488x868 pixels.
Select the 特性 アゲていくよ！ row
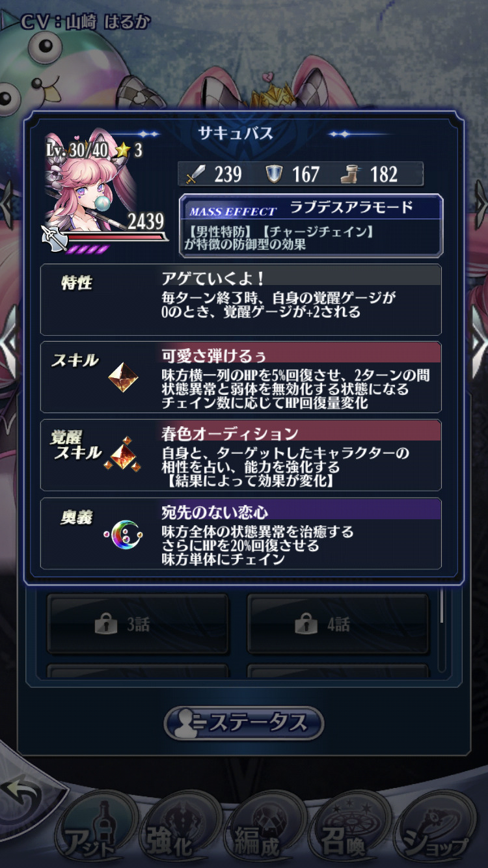[241, 299]
